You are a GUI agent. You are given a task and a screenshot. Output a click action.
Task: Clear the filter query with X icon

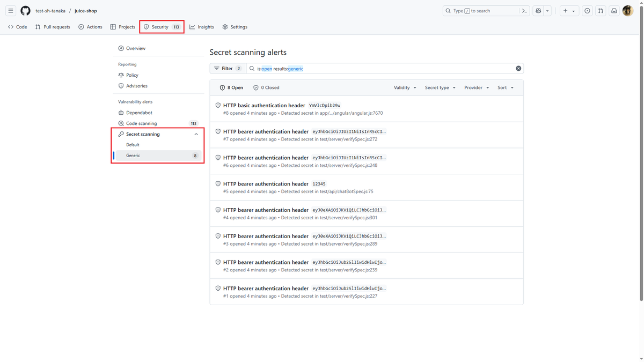[x=518, y=69]
